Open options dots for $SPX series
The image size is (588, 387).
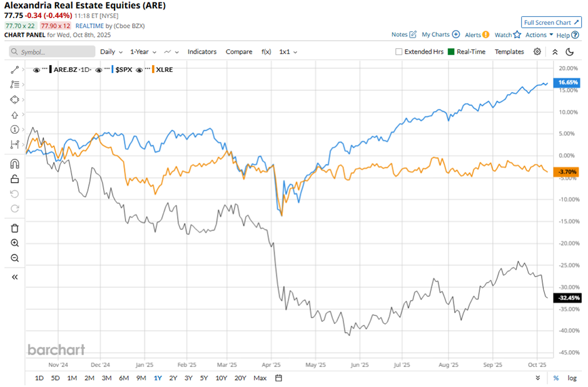[x=107, y=69]
